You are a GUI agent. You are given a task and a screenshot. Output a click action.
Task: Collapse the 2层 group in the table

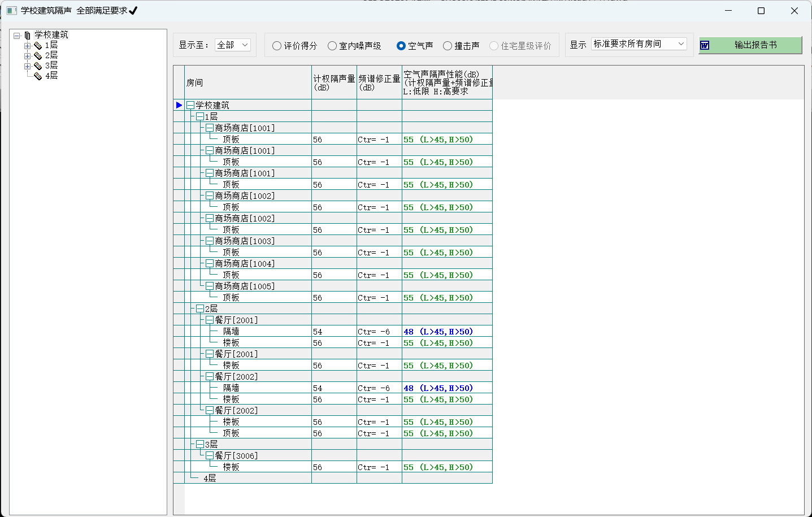coord(199,309)
